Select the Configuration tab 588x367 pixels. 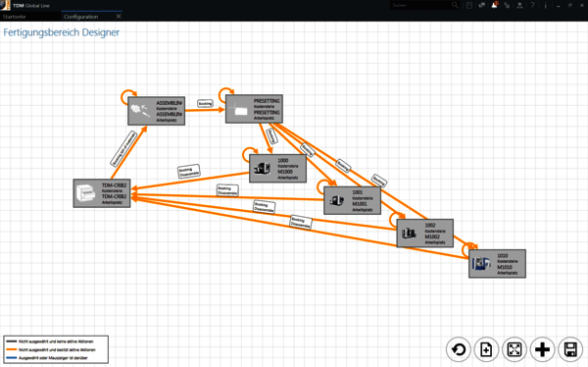(x=81, y=17)
